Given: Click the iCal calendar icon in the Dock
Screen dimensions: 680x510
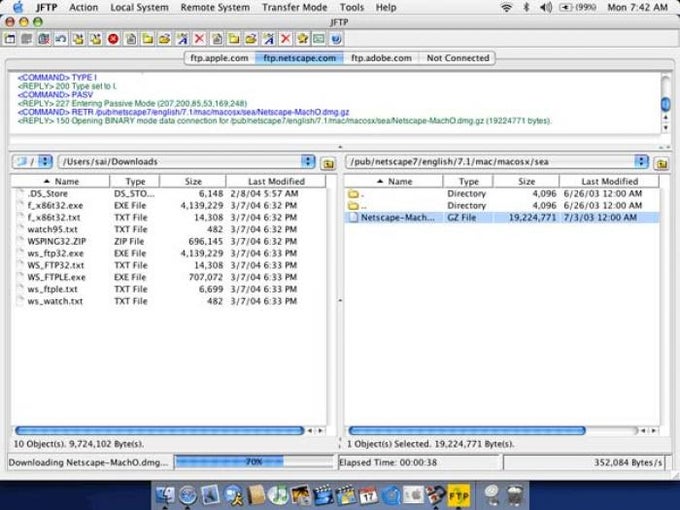Looking at the screenshot, I should (x=369, y=494).
